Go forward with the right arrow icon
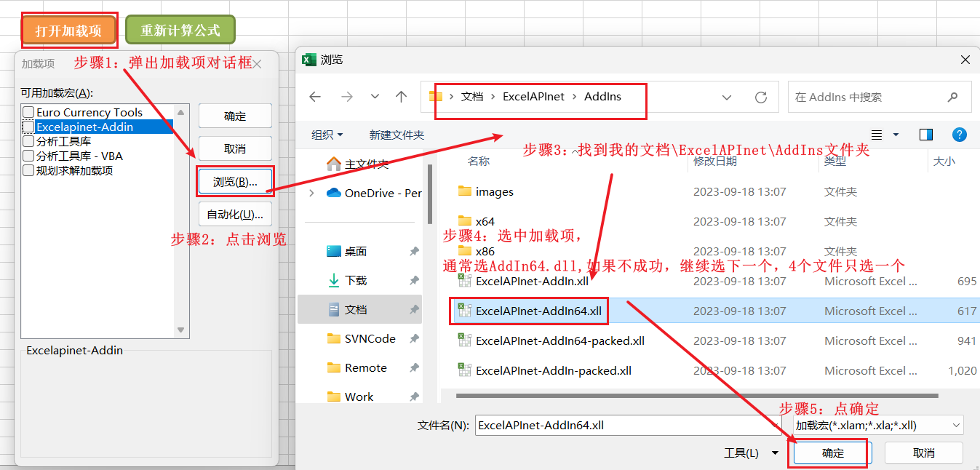Image resolution: width=980 pixels, height=470 pixels. click(347, 97)
